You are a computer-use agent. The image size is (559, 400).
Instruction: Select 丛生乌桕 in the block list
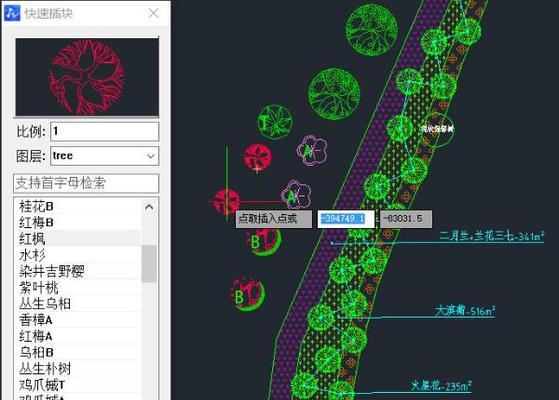click(78, 304)
